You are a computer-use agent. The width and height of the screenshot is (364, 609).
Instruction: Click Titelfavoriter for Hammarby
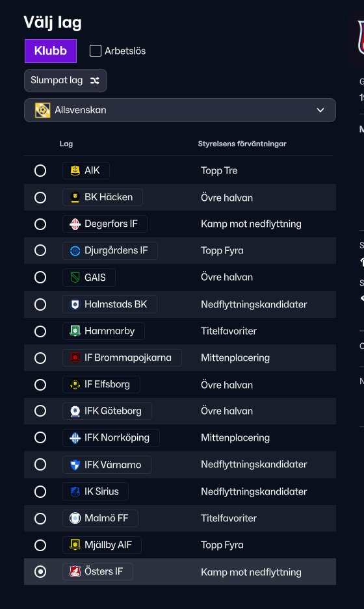point(229,331)
